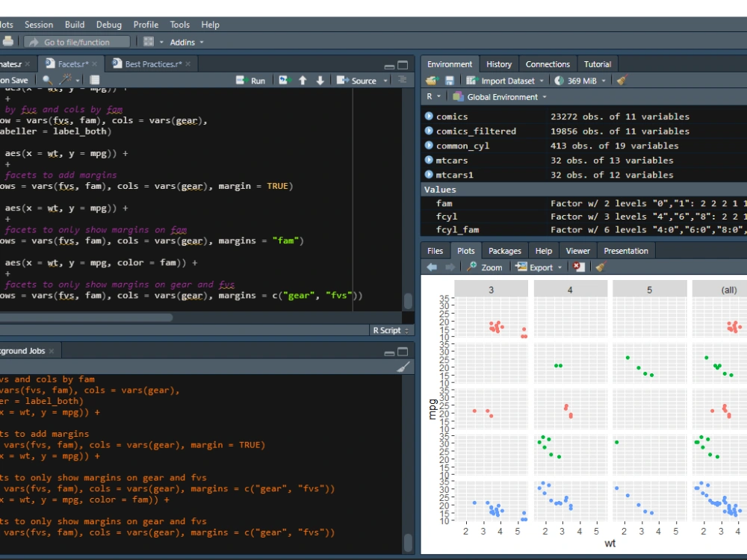Viewport: 747px width, 560px height.
Task: Remove the current plot with the red X
Action: [578, 267]
